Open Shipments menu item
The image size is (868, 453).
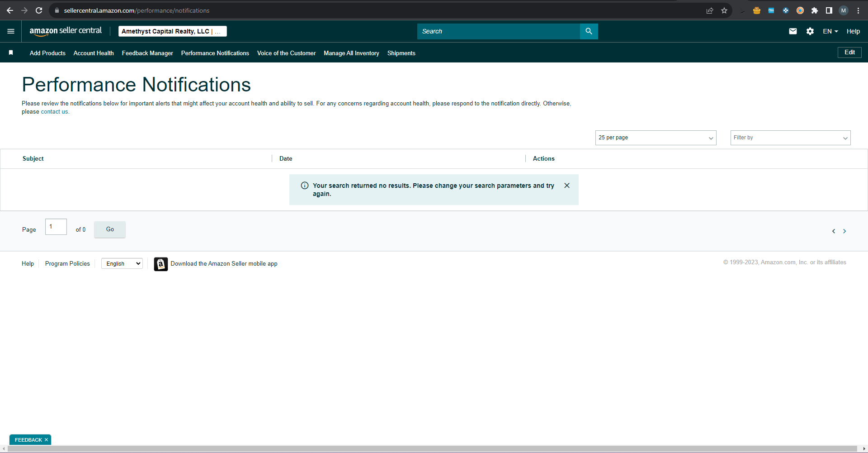401,53
